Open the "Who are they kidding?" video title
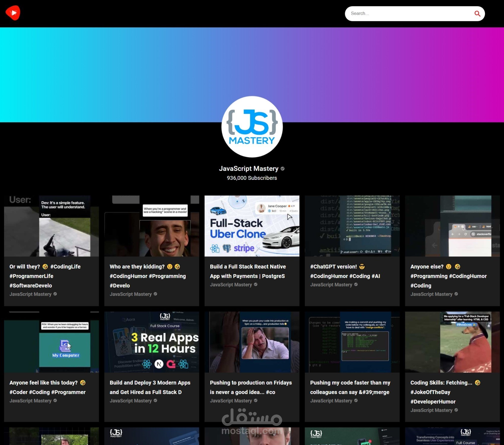504x445 pixels. point(148,276)
